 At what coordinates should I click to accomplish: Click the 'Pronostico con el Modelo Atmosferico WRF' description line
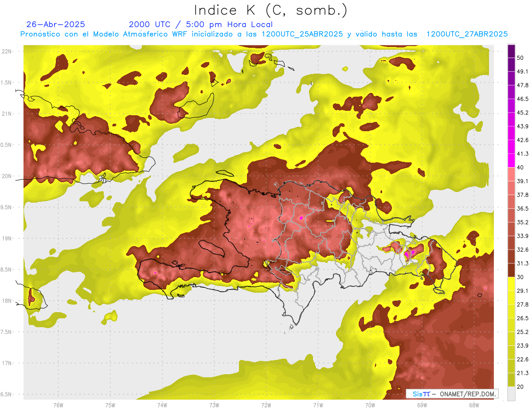[264, 34]
